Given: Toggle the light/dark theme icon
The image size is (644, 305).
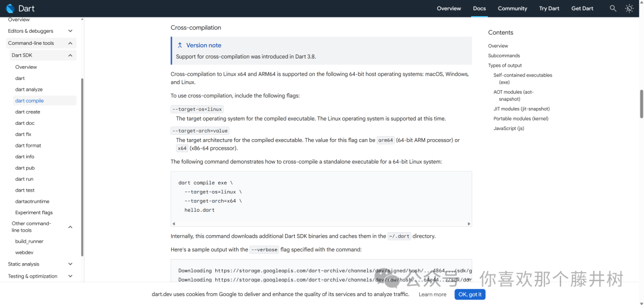Looking at the screenshot, I should [x=629, y=8].
